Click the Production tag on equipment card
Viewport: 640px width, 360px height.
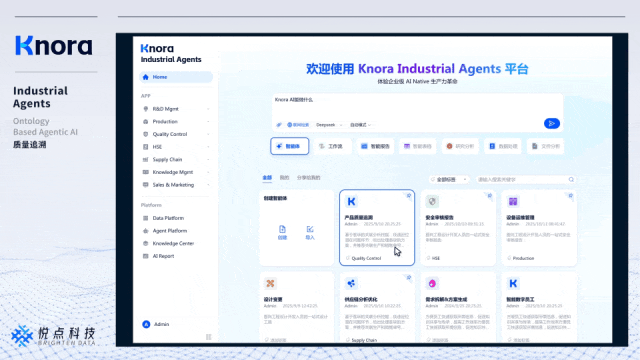point(521,258)
